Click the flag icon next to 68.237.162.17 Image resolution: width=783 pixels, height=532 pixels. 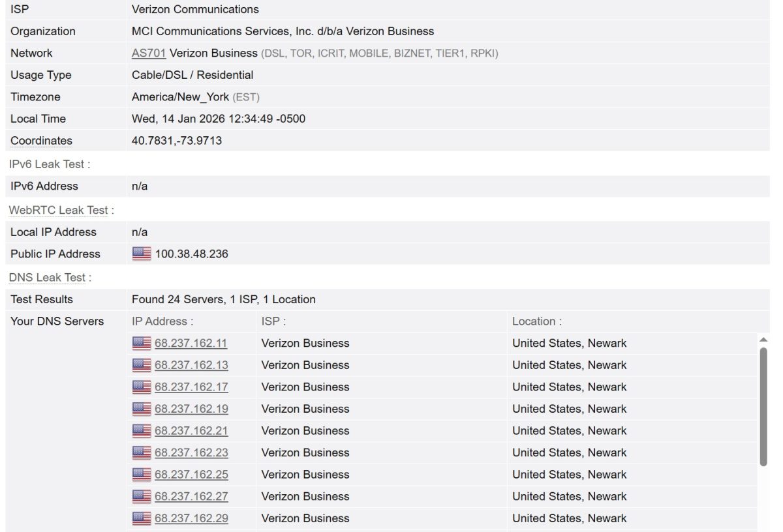click(142, 387)
